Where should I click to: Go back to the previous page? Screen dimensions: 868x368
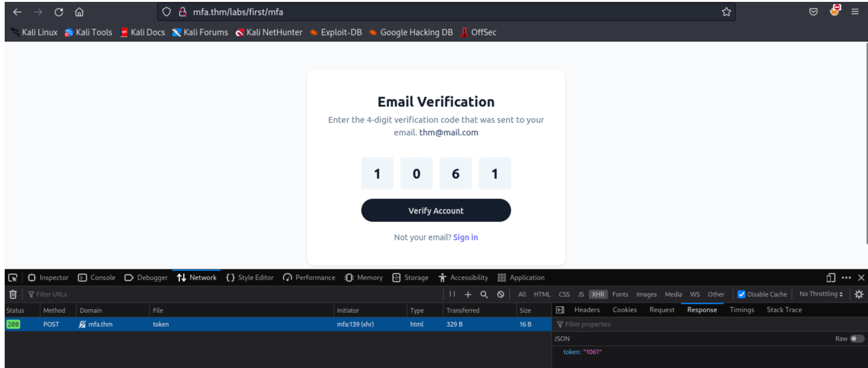point(17,12)
